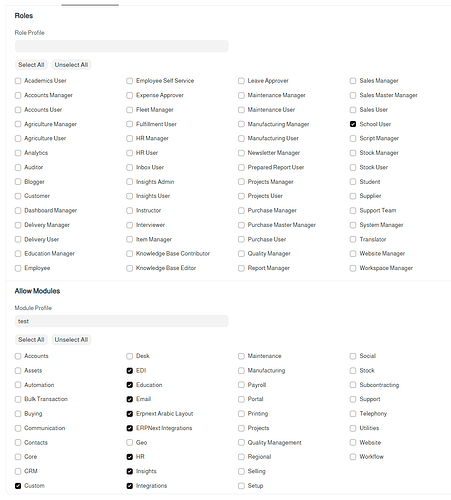451x500 pixels.
Task: Click Select All under Roles
Action: [x=31, y=65]
